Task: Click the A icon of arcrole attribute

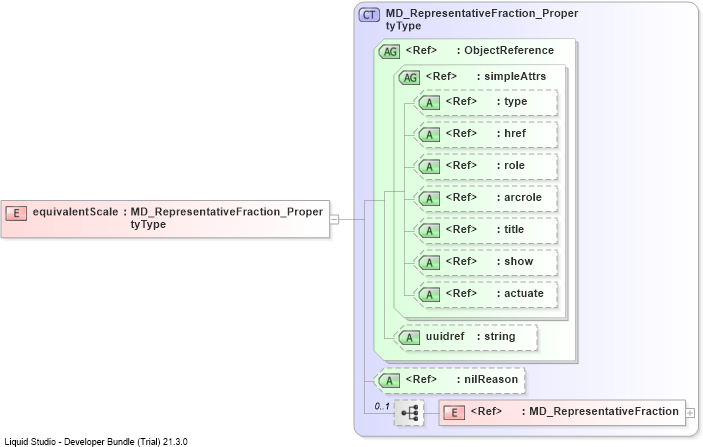Action: (429, 199)
